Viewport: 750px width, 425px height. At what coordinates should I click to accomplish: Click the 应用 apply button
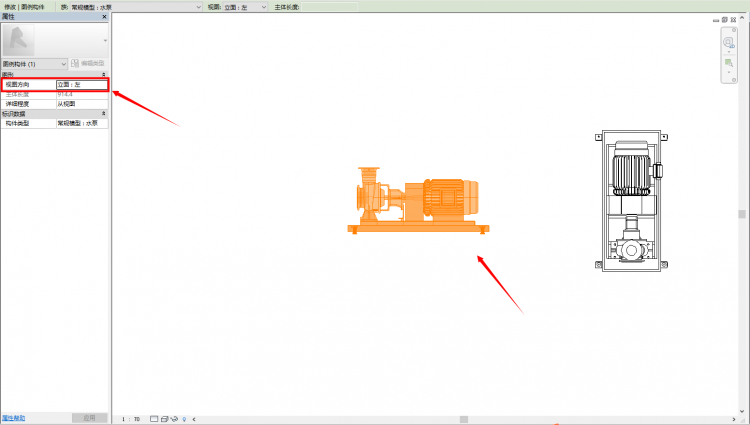[x=89, y=418]
